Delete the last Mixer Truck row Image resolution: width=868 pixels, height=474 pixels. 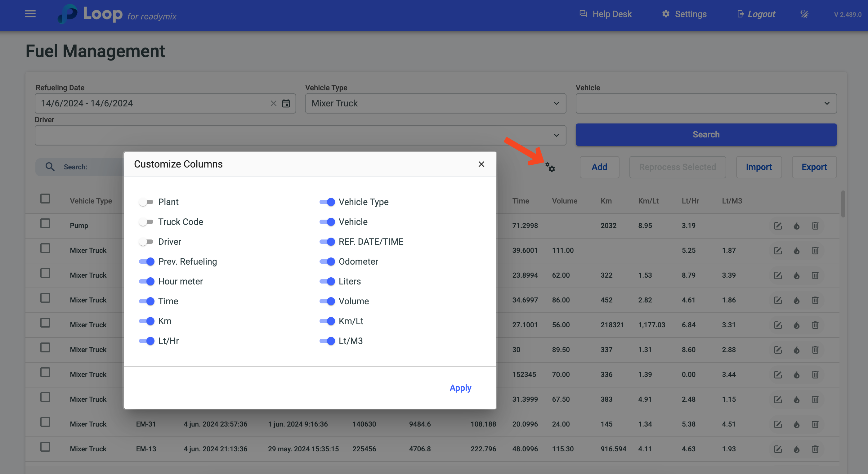[815, 449]
